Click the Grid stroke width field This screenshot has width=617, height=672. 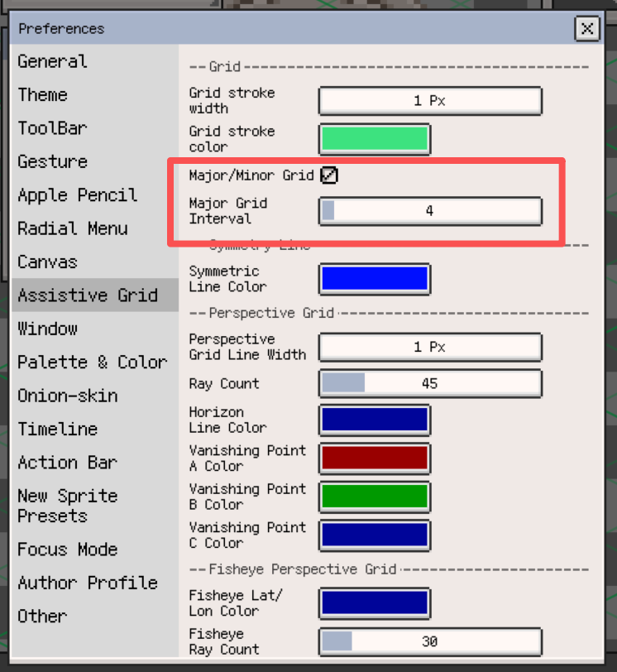point(430,101)
